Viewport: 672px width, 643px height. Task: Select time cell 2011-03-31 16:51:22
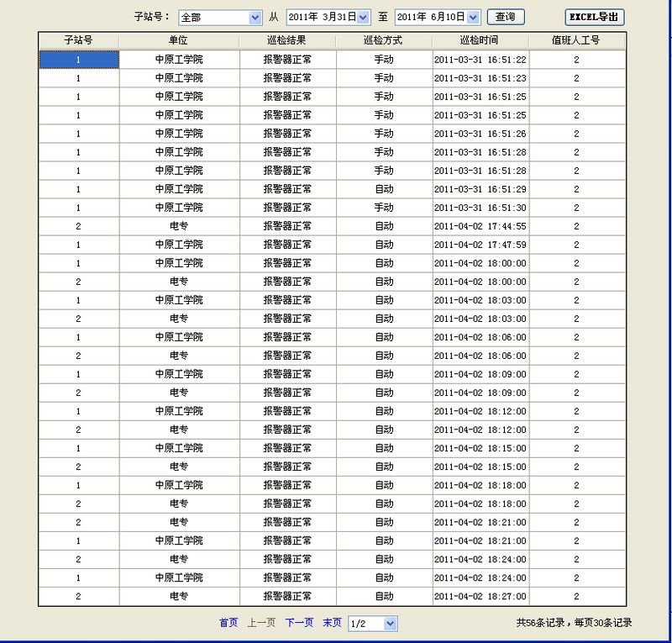[x=480, y=60]
